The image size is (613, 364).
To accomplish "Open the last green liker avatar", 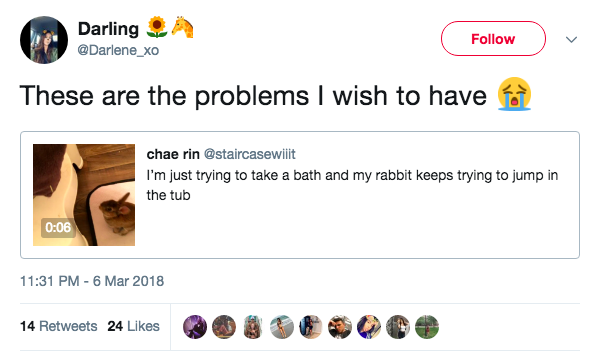I will [427, 327].
